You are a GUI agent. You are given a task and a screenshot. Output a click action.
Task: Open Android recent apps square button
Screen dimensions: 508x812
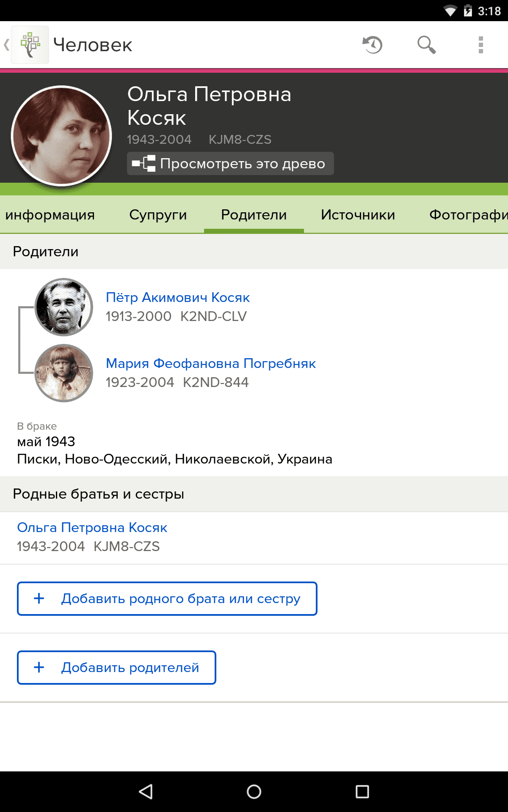tap(362, 791)
